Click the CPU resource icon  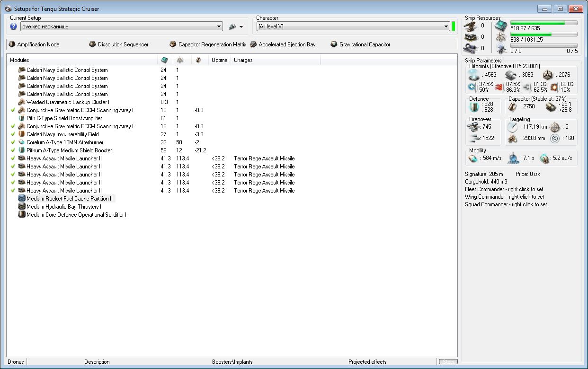[501, 26]
